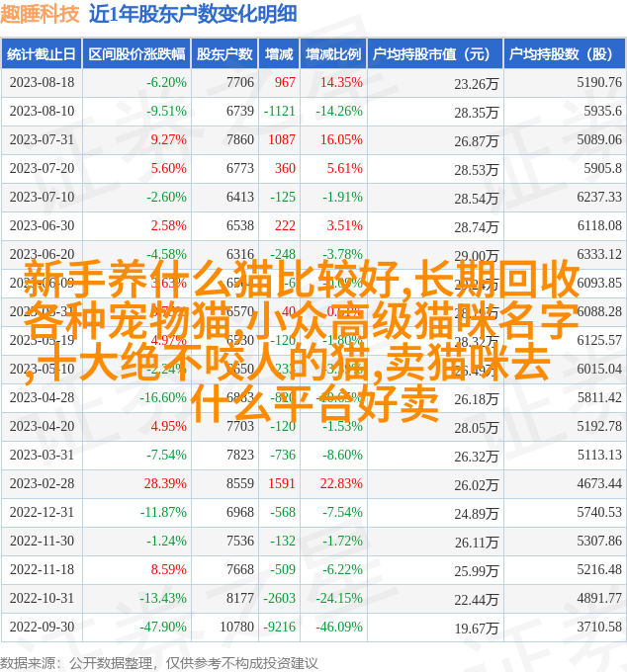Image resolution: width=627 pixels, height=672 pixels.
Task: Select the date cell 2022-10-31
Action: click(x=42, y=598)
